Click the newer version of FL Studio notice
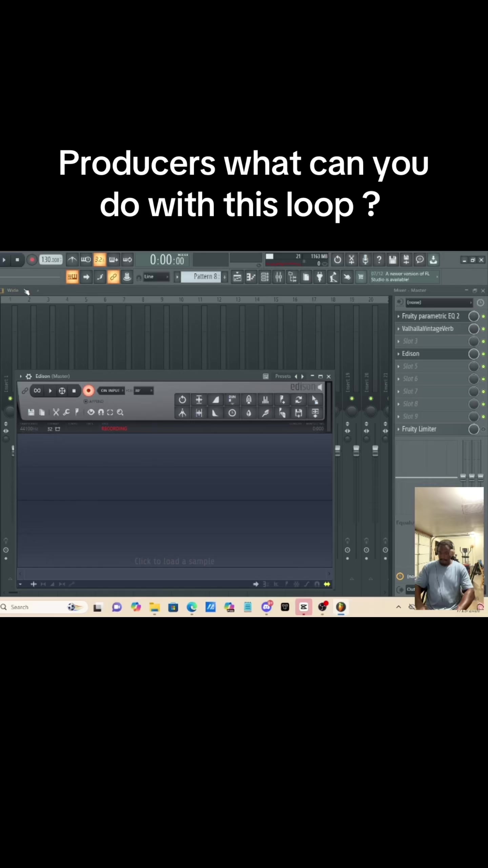488x868 pixels. coord(404,277)
